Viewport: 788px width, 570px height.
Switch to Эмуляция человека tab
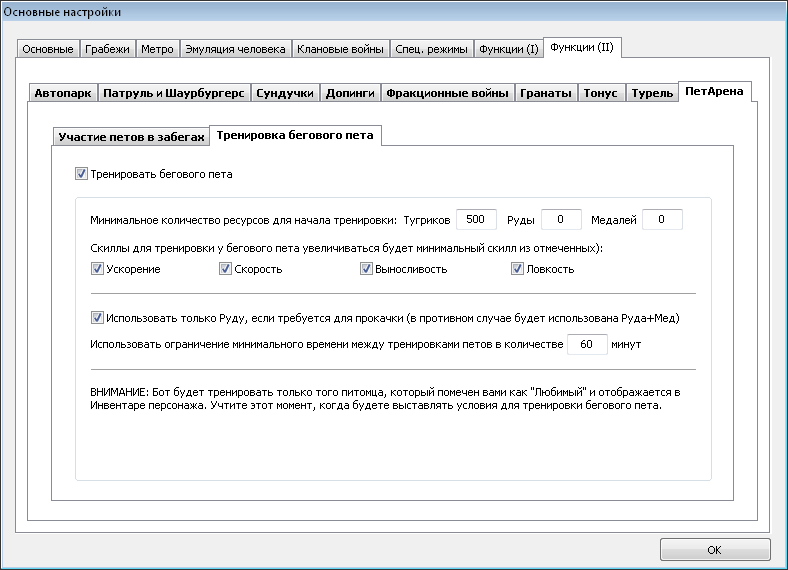pos(235,49)
